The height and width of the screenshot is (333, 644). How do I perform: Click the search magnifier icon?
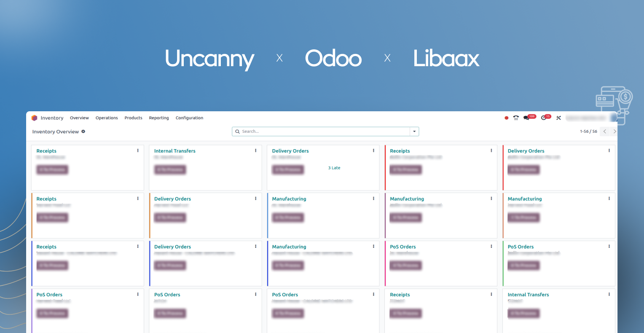(238, 132)
